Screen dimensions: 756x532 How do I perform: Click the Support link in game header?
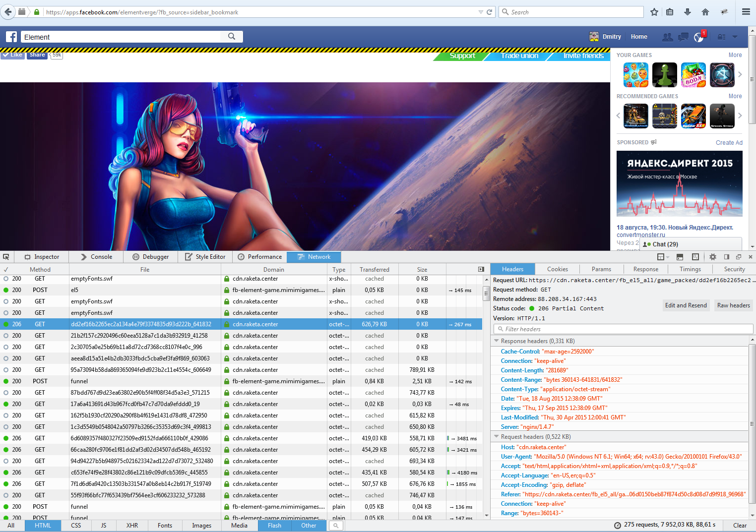(462, 56)
